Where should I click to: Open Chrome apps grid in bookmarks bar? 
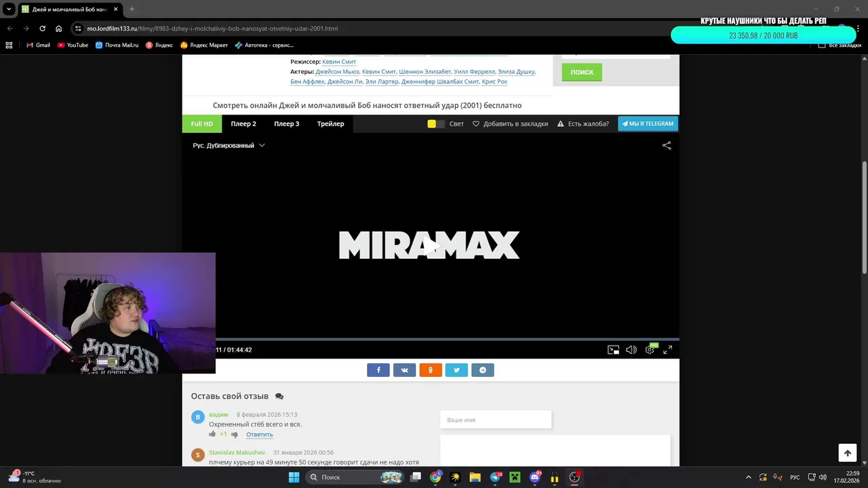click(x=9, y=45)
